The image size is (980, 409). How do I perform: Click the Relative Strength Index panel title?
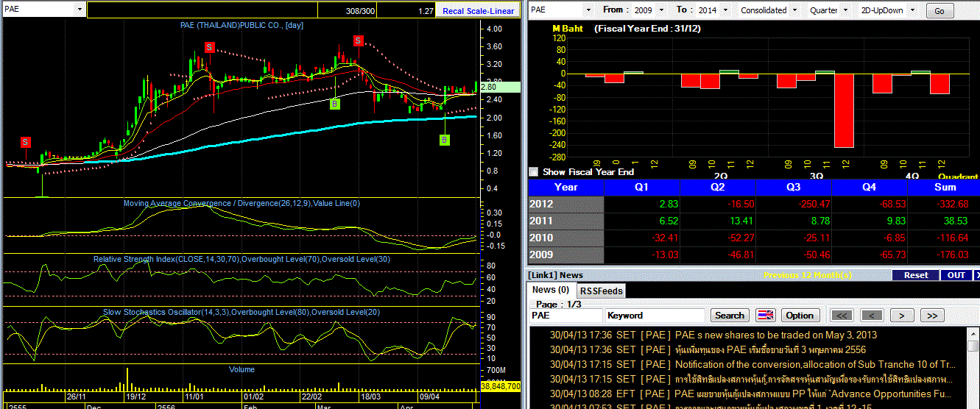(x=242, y=259)
